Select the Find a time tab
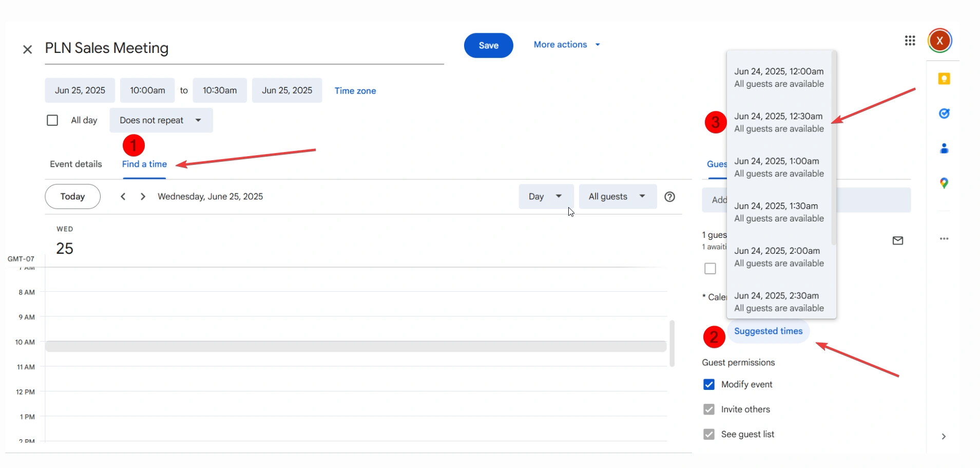Viewport: 980px width, 468px height. 144,164
